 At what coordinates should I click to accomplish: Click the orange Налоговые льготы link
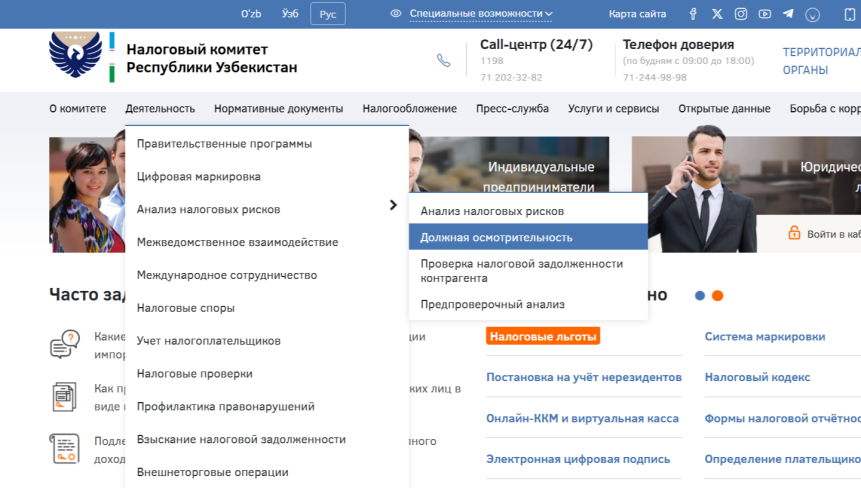pos(542,337)
